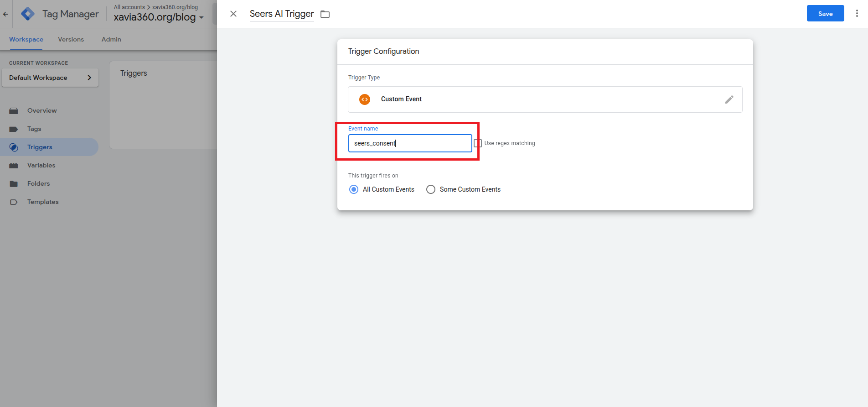The width and height of the screenshot is (868, 407).
Task: Close the trigger editor with X icon
Action: click(233, 14)
